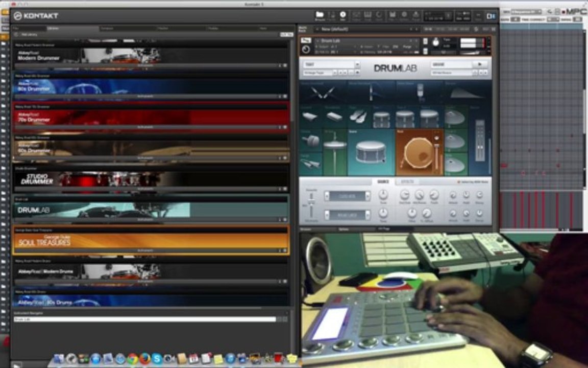
Task: Adjust the acoustic-electronic mix slider
Action: 311,206
